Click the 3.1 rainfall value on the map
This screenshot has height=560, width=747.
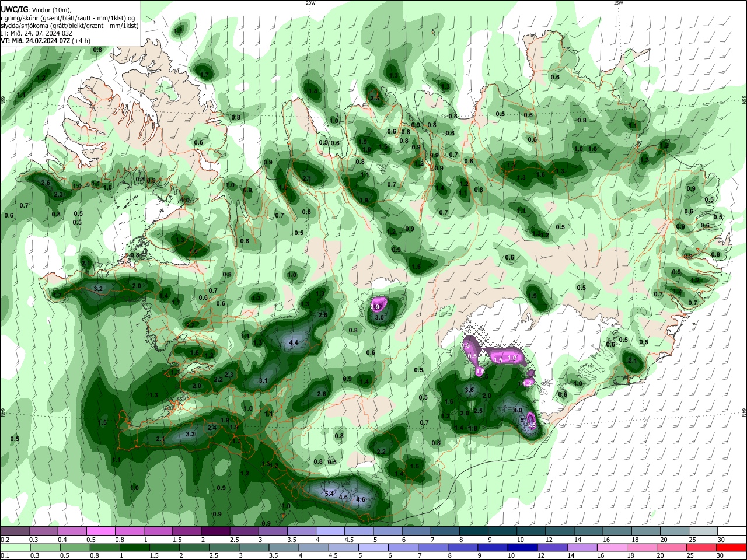pyautogui.click(x=263, y=381)
